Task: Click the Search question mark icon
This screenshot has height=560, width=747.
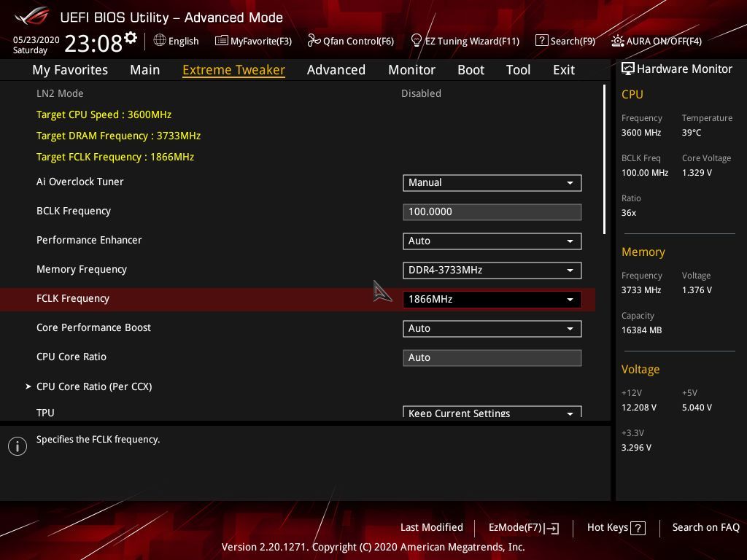Action: point(541,41)
